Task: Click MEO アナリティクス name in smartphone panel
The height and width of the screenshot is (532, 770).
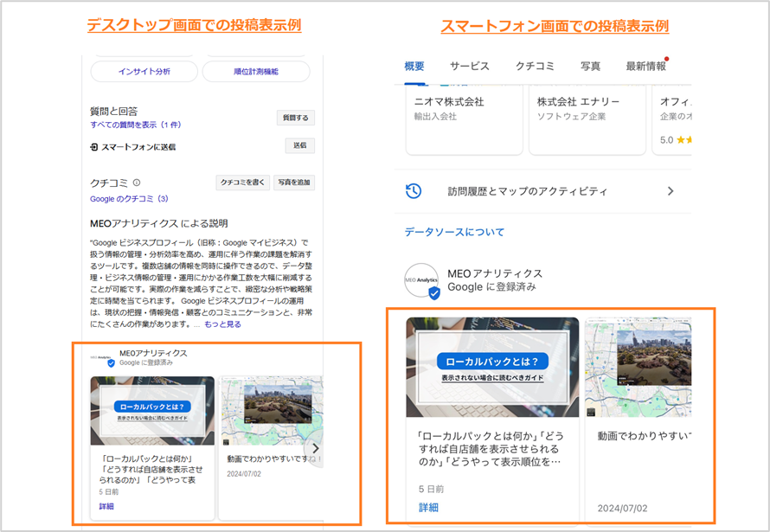Action: click(x=495, y=274)
